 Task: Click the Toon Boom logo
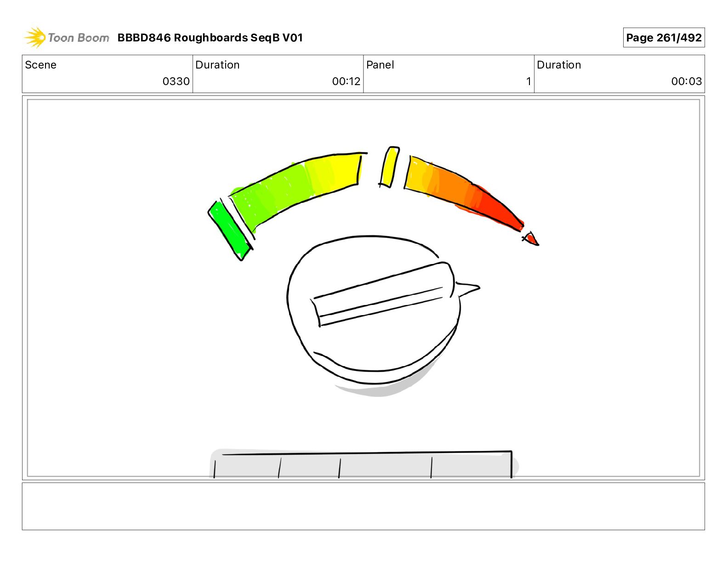tap(67, 38)
